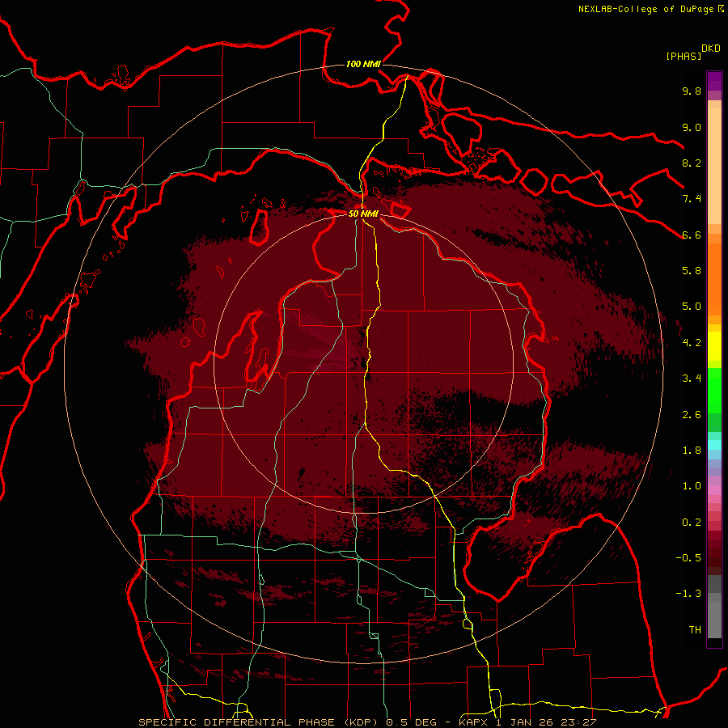Pick the bright green band of color scale
This screenshot has height=728, width=728.
[714, 391]
